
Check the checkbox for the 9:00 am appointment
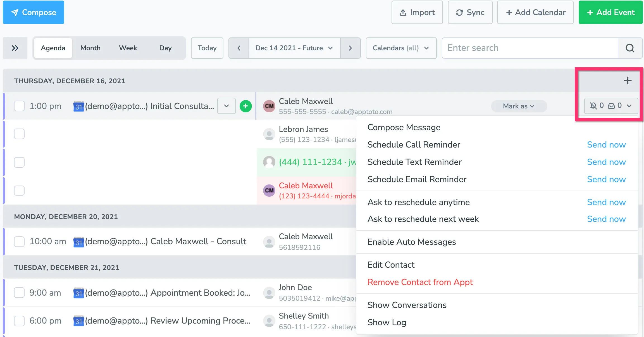tap(19, 293)
